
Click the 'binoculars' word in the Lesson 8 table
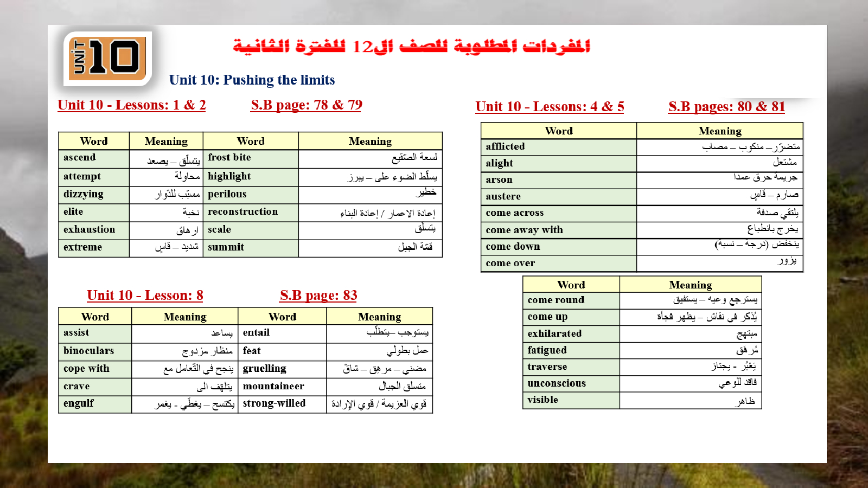88,351
